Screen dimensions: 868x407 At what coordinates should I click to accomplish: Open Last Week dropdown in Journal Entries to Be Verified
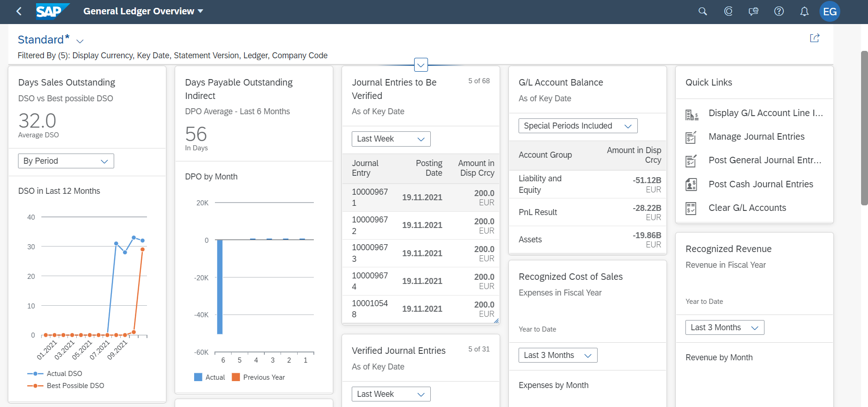pyautogui.click(x=391, y=139)
